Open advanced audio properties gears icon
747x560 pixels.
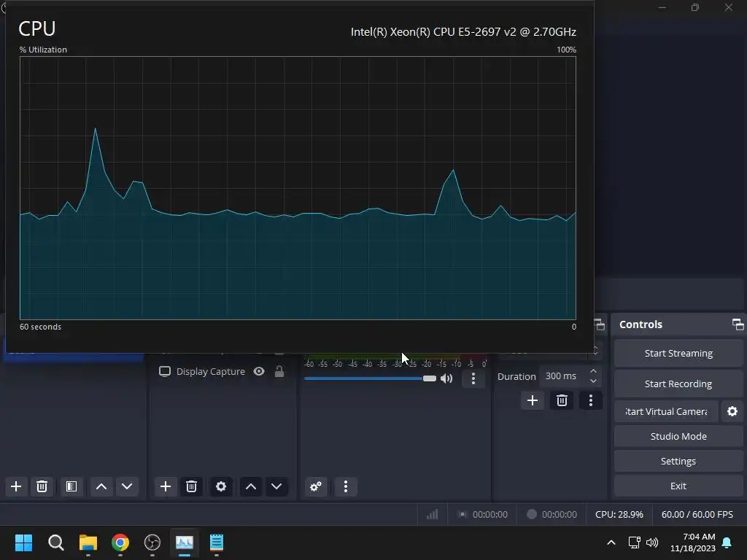316,486
